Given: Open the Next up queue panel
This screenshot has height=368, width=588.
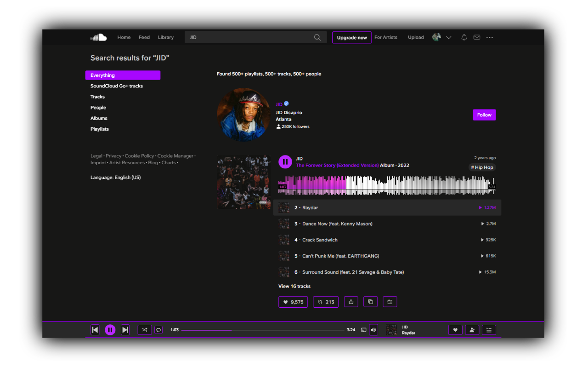Looking at the screenshot, I should tap(489, 329).
